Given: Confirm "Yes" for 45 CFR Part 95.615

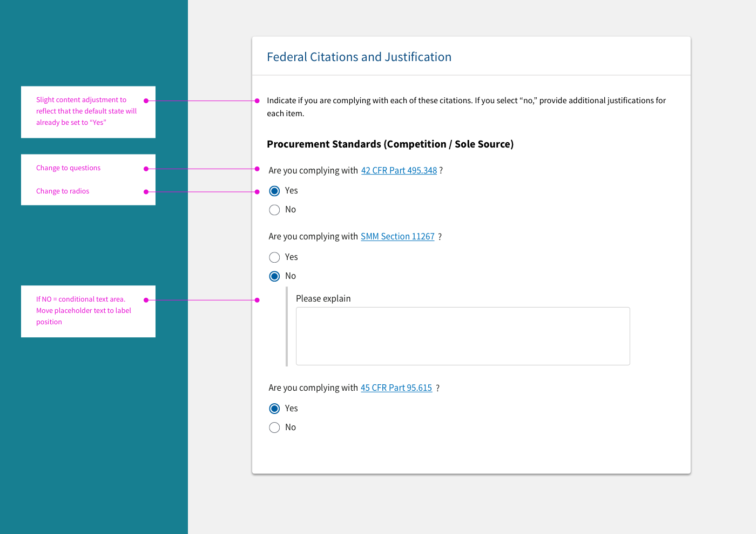Looking at the screenshot, I should pyautogui.click(x=274, y=409).
